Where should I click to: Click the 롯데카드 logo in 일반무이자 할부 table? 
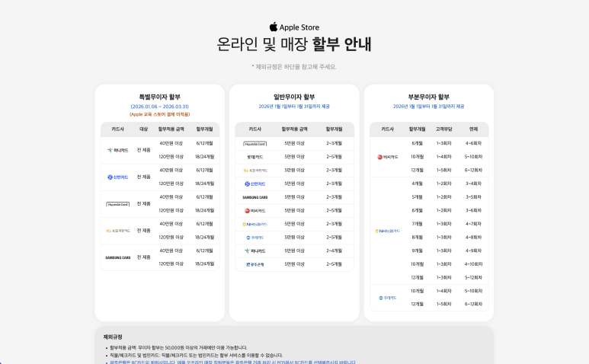coord(255,157)
